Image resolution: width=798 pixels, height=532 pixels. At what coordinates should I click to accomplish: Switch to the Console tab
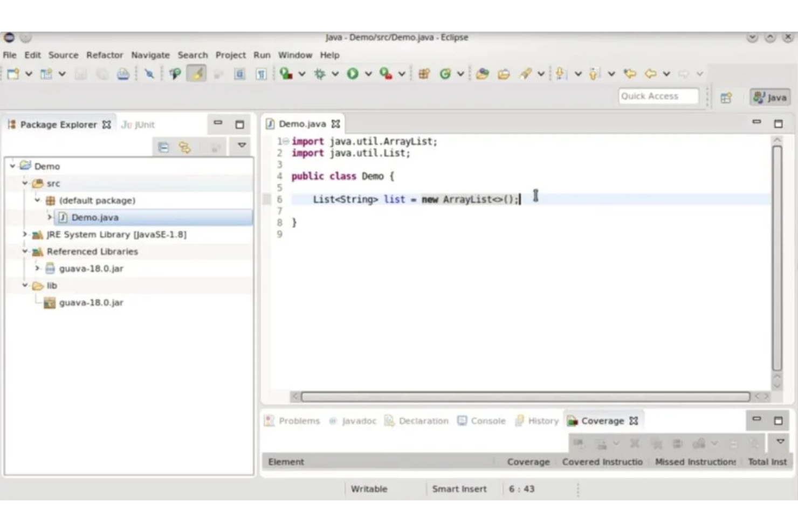click(x=487, y=420)
